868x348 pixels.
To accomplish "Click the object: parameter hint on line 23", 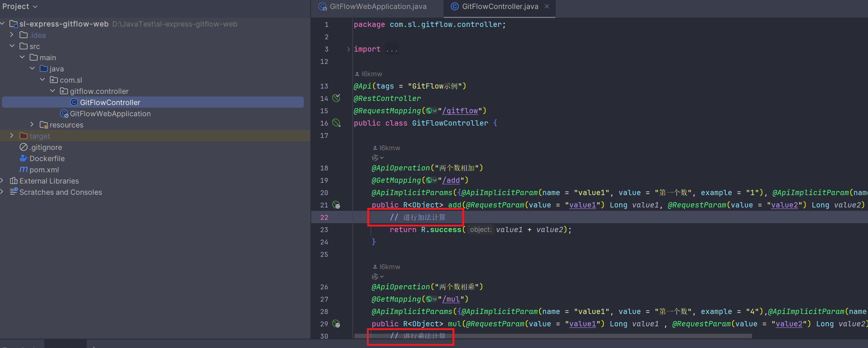I will [x=481, y=230].
